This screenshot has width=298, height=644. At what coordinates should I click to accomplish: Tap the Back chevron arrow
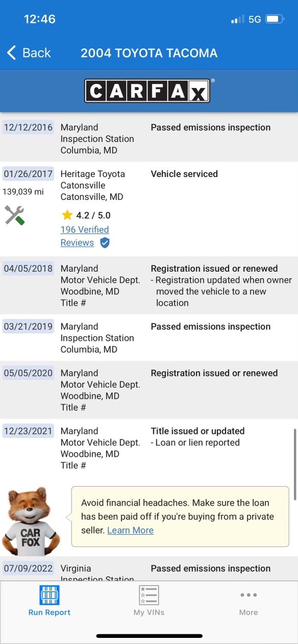pyautogui.click(x=11, y=52)
